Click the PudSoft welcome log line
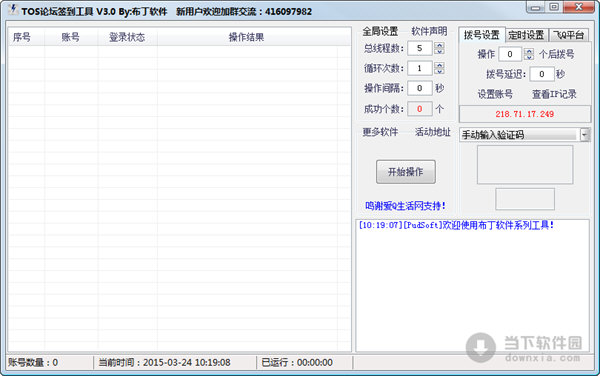Image resolution: width=600 pixels, height=376 pixels. click(x=457, y=225)
